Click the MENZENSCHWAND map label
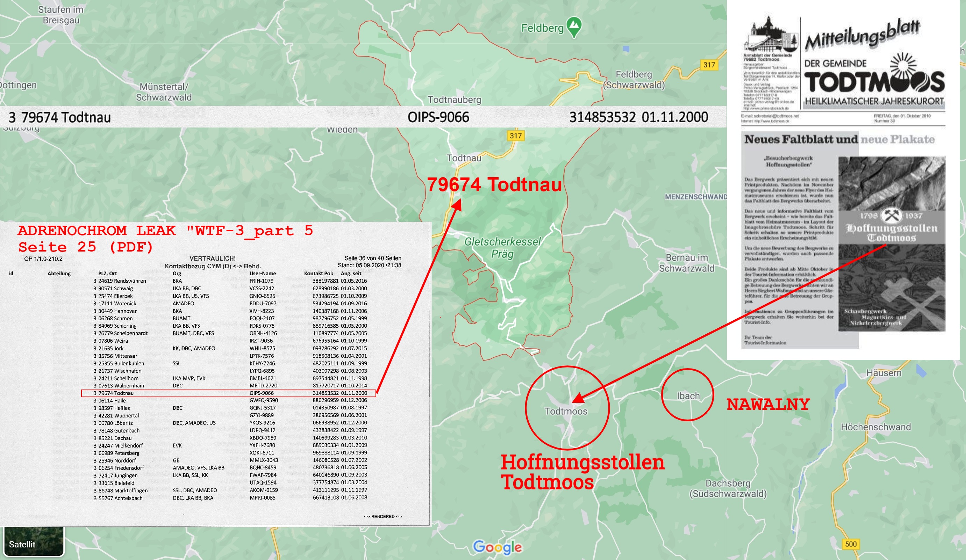This screenshot has width=966, height=560. pyautogui.click(x=696, y=197)
